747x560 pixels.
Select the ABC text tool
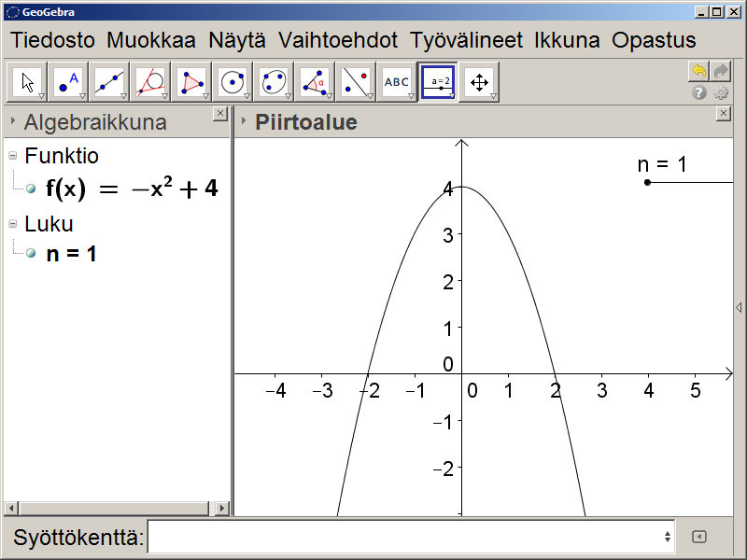[x=397, y=82]
